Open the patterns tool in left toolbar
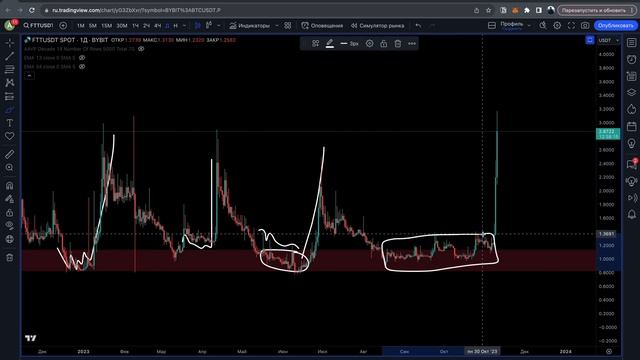Viewport: 640px width, 360px height. (9, 83)
